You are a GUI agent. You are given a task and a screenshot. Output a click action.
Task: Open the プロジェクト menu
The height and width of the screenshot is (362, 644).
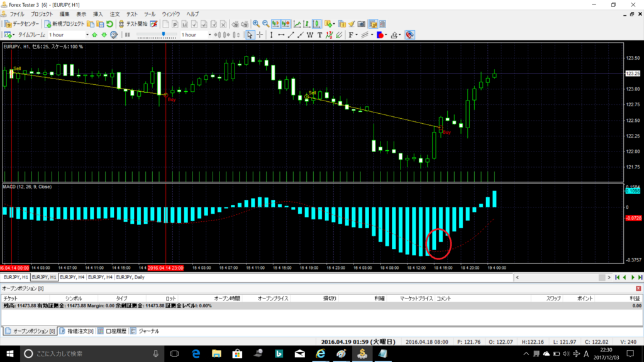click(42, 14)
